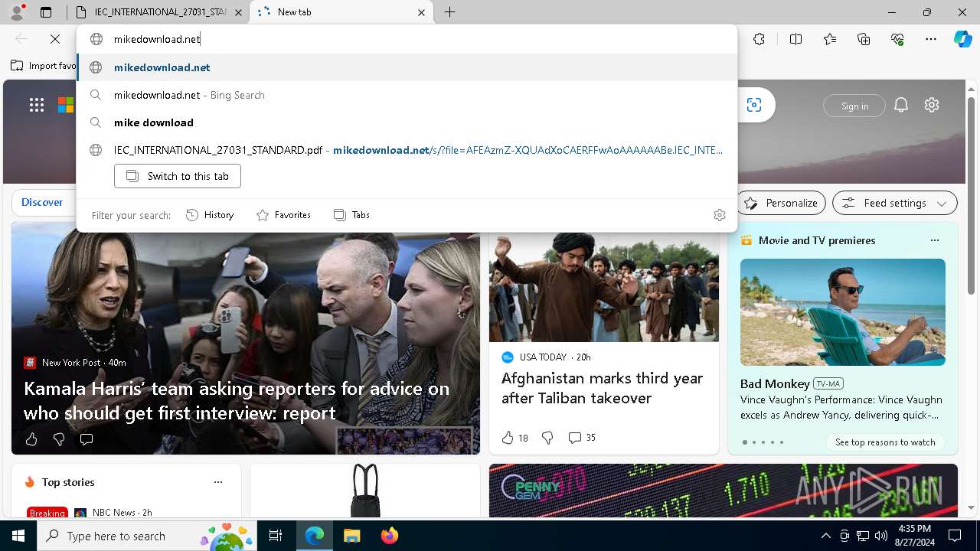Open comments on Kamala Harris article
This screenshot has width=980, height=551.
pos(87,439)
